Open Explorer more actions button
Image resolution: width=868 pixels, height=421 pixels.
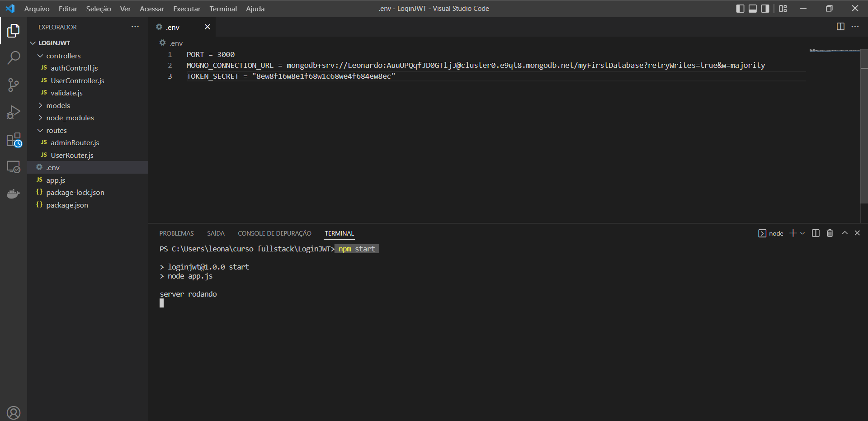[135, 27]
